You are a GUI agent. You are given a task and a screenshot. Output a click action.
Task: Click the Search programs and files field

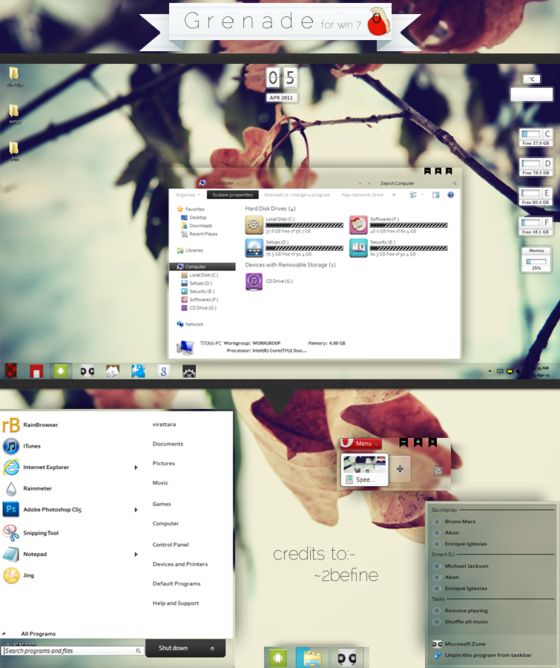click(x=73, y=651)
